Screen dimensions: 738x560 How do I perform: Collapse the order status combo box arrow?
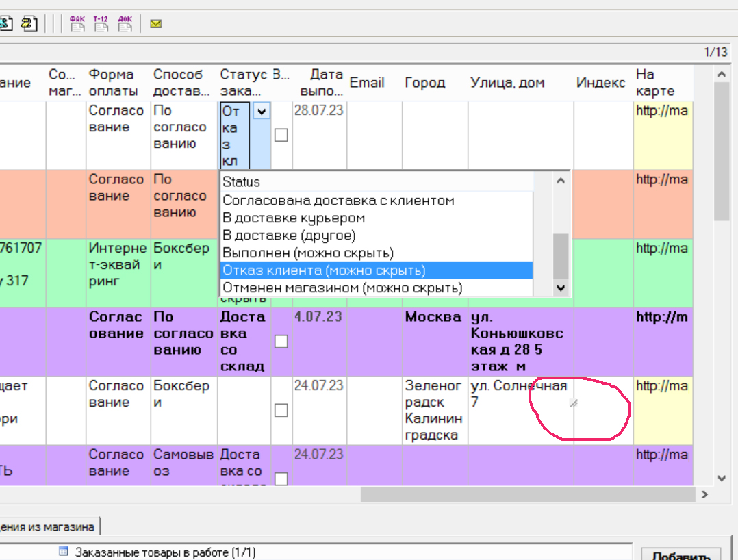(261, 111)
